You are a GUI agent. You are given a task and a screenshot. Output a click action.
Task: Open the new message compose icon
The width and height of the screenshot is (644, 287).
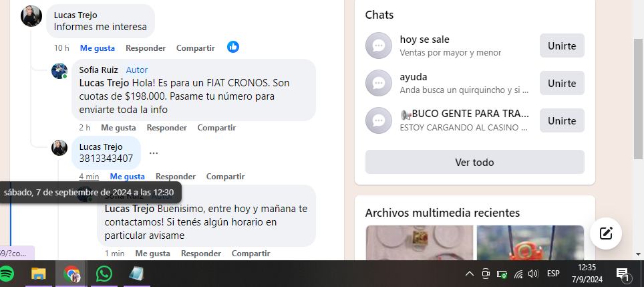[606, 233]
